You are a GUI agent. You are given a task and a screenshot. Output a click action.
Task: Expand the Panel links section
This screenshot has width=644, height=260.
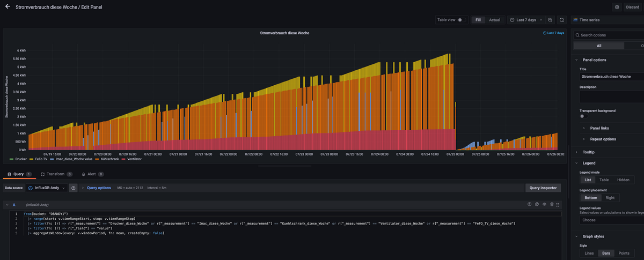coord(599,128)
